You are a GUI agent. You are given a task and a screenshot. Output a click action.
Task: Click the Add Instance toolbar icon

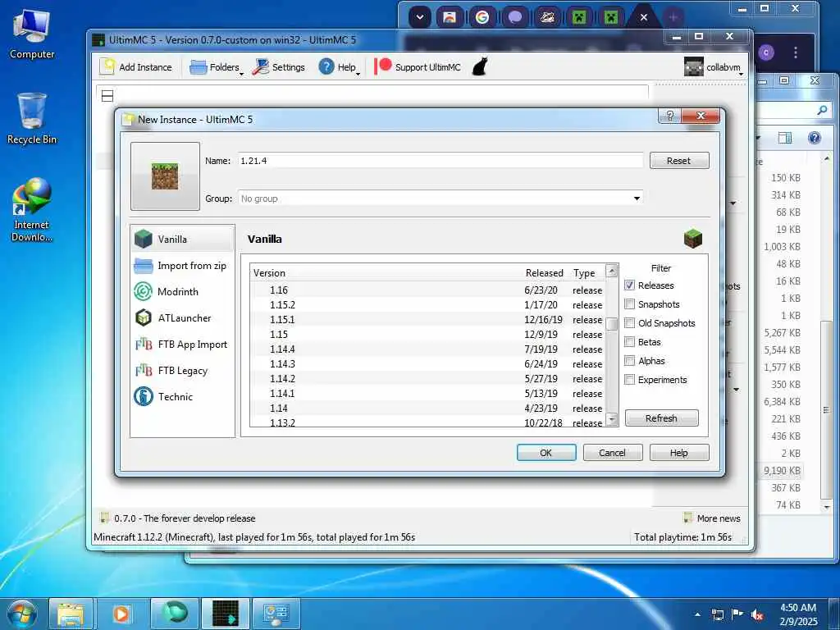point(108,67)
